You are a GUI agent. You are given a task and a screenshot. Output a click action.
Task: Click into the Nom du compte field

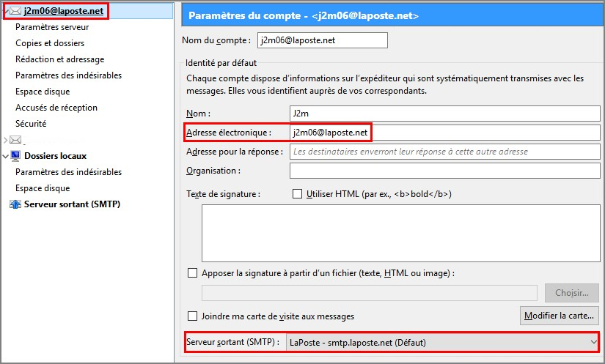click(x=323, y=40)
